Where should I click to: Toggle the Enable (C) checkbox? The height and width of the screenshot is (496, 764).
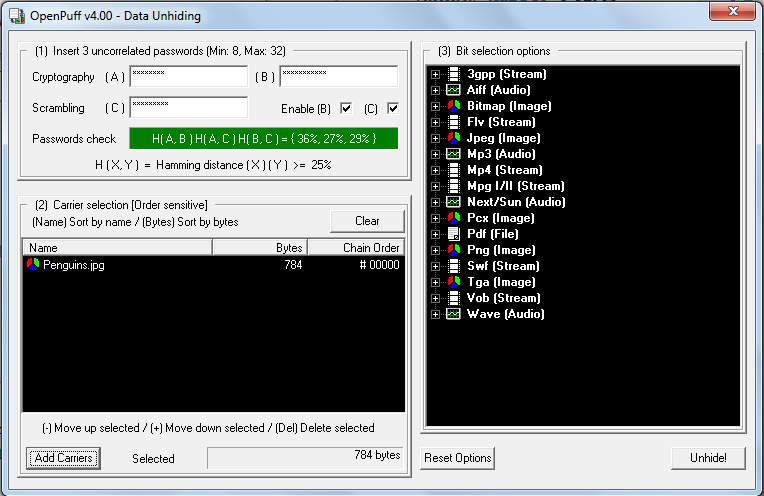coord(393,108)
